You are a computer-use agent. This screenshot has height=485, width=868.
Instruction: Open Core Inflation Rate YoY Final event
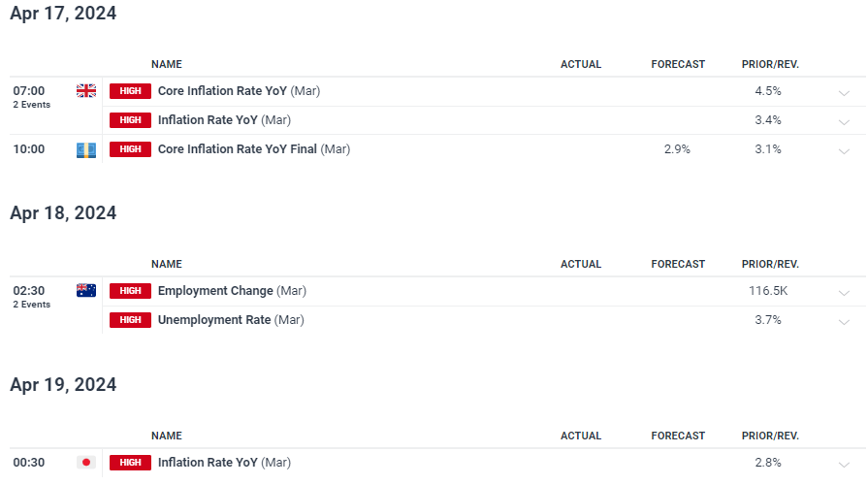tap(254, 149)
